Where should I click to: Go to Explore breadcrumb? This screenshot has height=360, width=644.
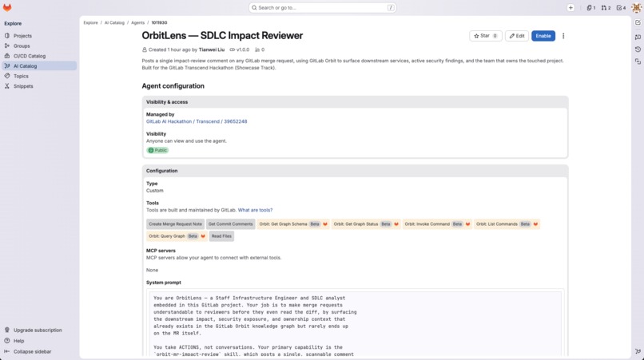(90, 23)
